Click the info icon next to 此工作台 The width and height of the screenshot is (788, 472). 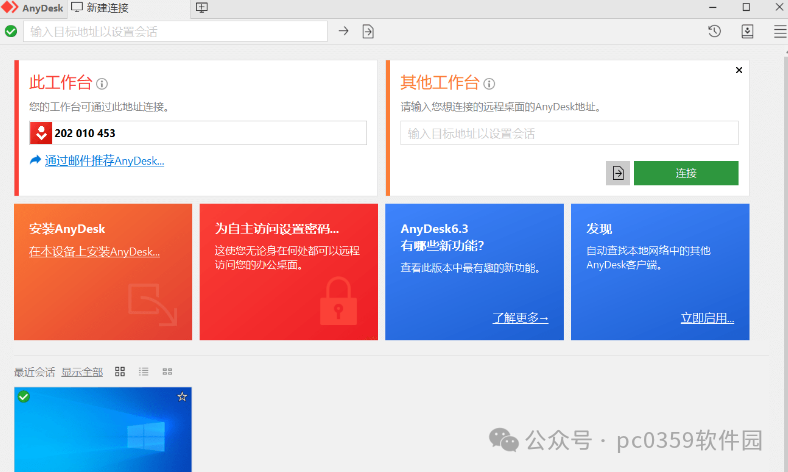102,84
